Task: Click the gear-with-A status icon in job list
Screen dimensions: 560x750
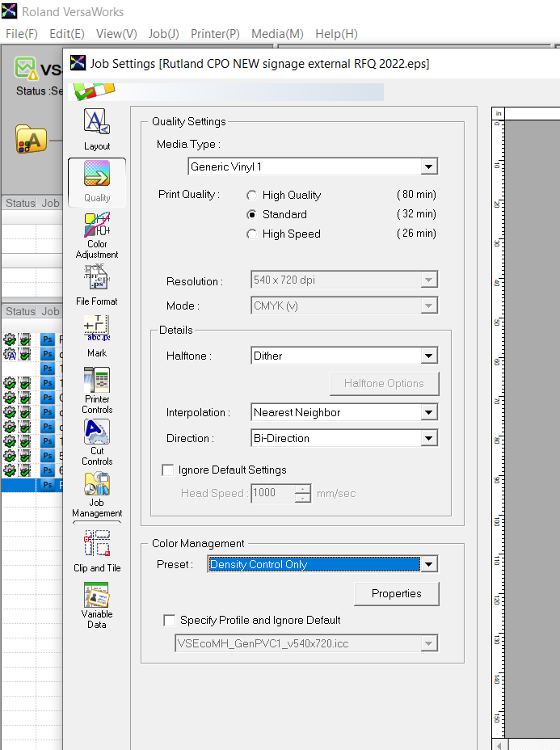Action: click(x=10, y=354)
